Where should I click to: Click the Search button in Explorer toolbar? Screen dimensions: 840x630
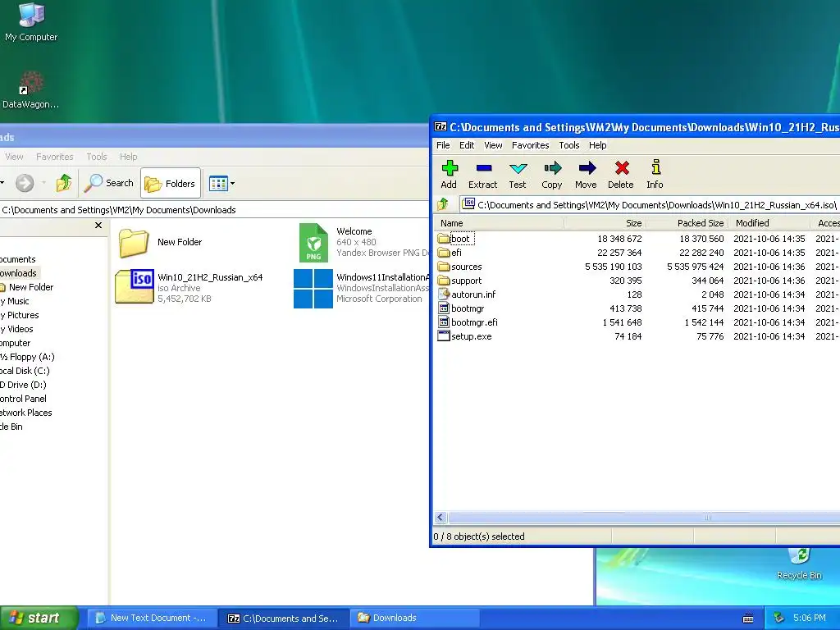[x=109, y=183]
